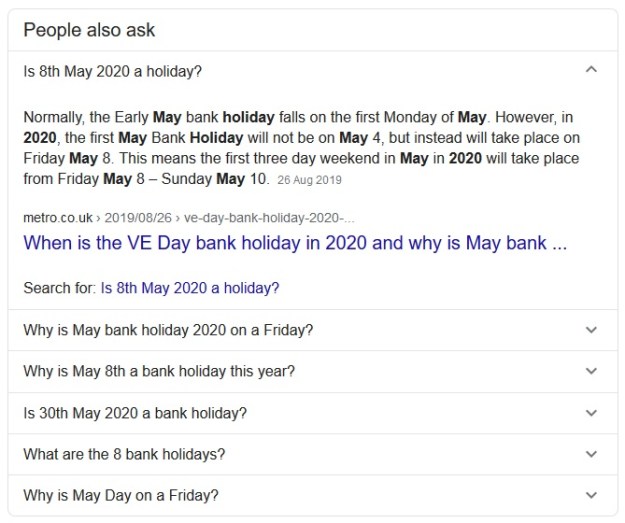The width and height of the screenshot is (625, 523).
Task: Expand chevron for "Why is May bank holiday 2020 on a Friday?"
Action: point(591,329)
